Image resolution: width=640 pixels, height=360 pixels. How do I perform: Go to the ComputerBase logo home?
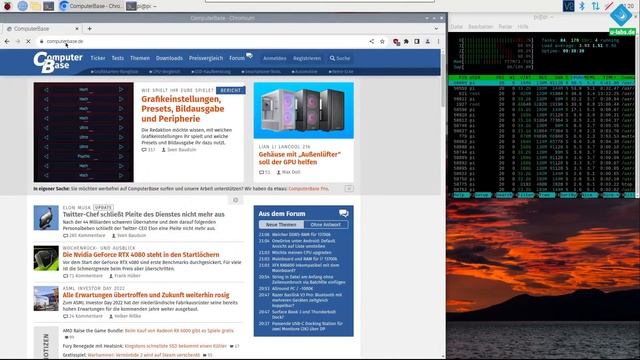pyautogui.click(x=58, y=62)
